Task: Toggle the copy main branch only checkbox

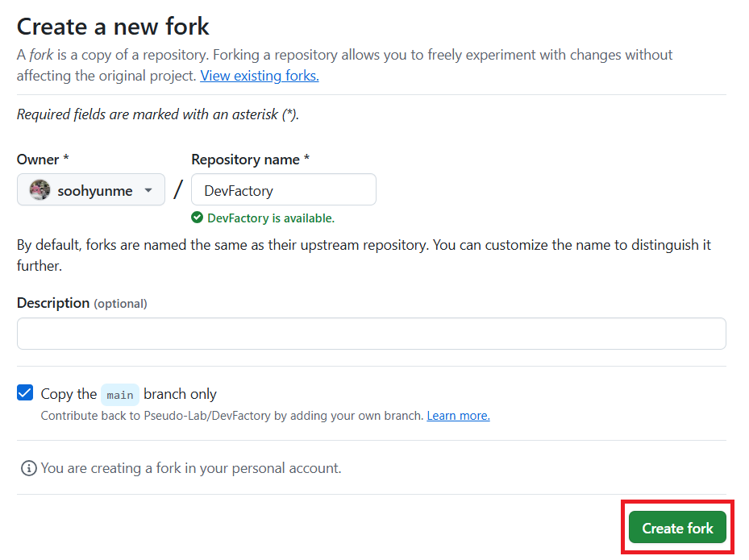Action: 25,393
